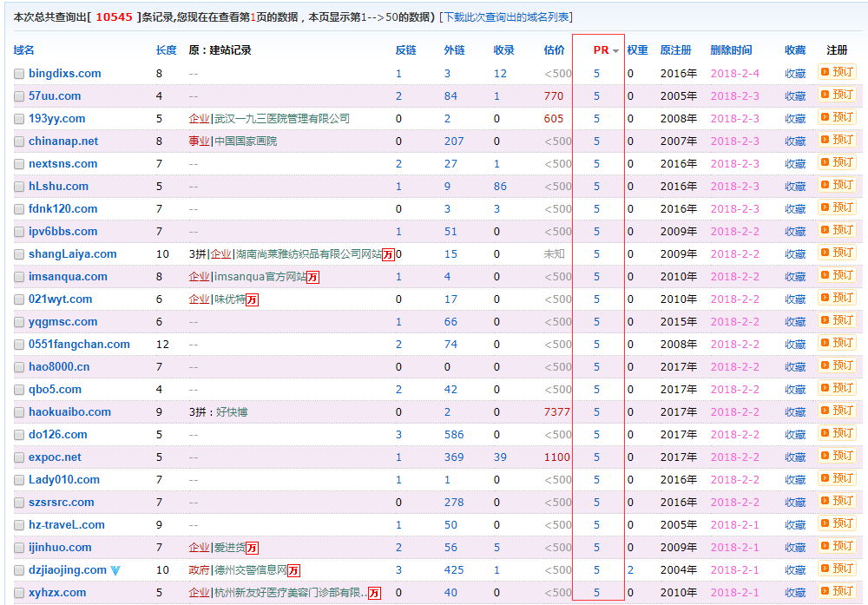Click 收藏 link for 193yy.com
The image size is (868, 605).
point(795,118)
